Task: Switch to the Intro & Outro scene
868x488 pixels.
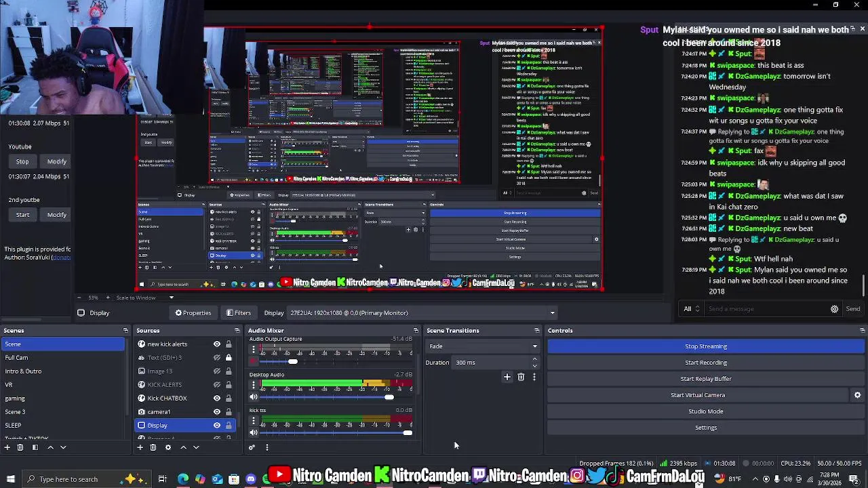Action: 62,371
